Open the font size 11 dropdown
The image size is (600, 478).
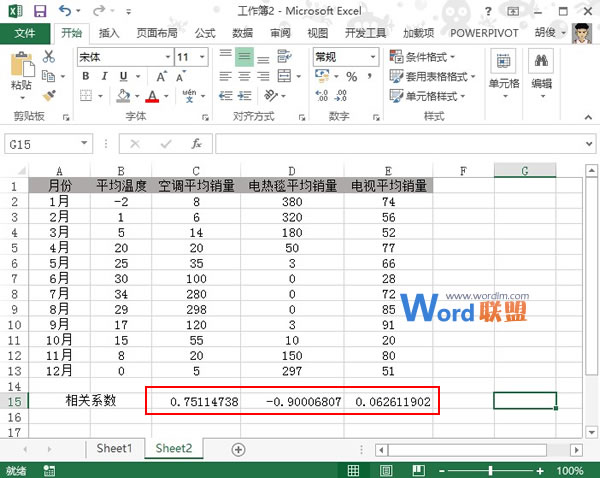(202, 57)
